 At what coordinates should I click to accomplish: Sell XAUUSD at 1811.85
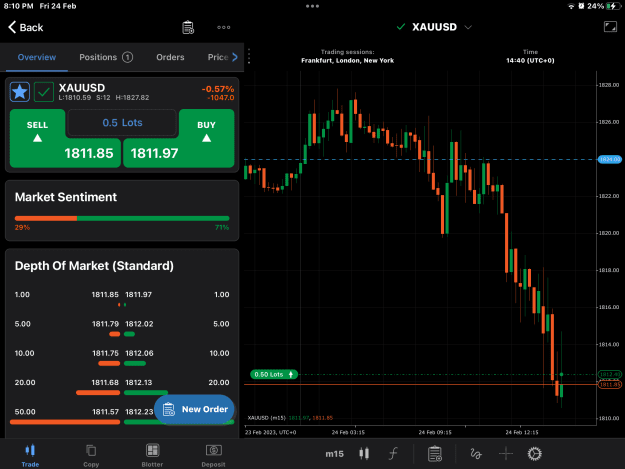click(65, 138)
